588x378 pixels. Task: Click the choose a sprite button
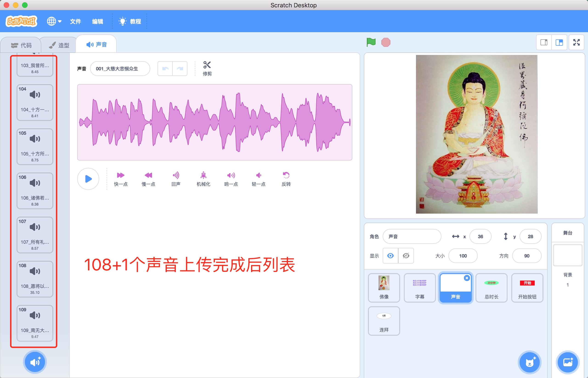coord(529,362)
